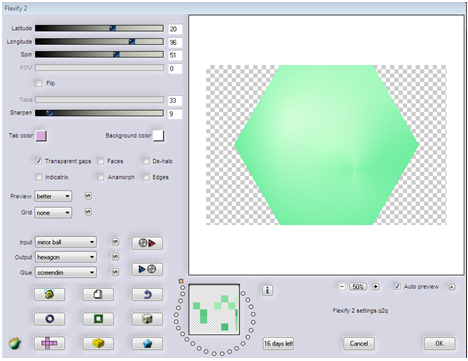Click the blue ring circle button
Viewport: 468px width, 361px height.
tap(49, 319)
